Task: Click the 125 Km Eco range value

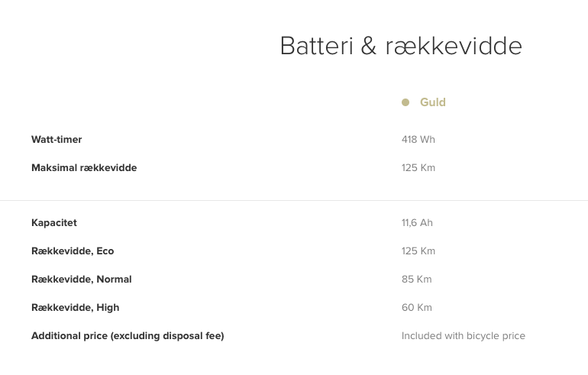Action: point(418,251)
